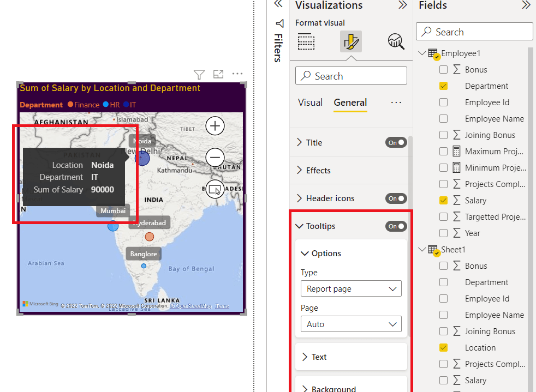Click the IT legend item
Screen dimensions: 536x392
[129, 105]
